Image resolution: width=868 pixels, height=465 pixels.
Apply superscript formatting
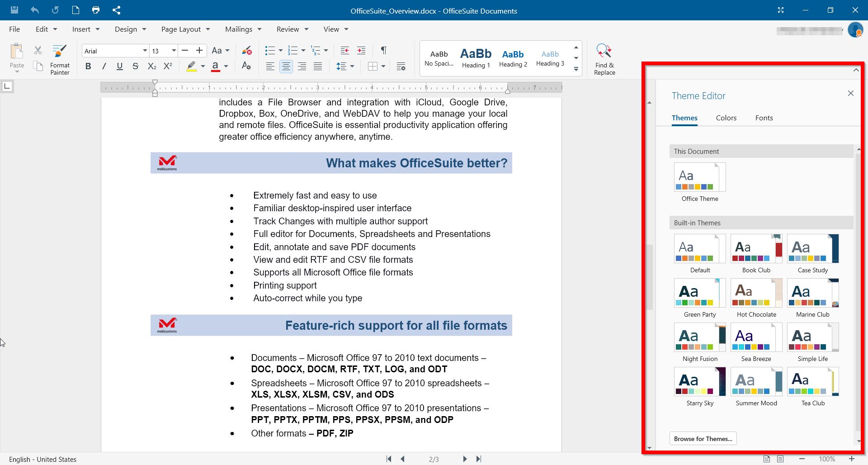point(168,66)
